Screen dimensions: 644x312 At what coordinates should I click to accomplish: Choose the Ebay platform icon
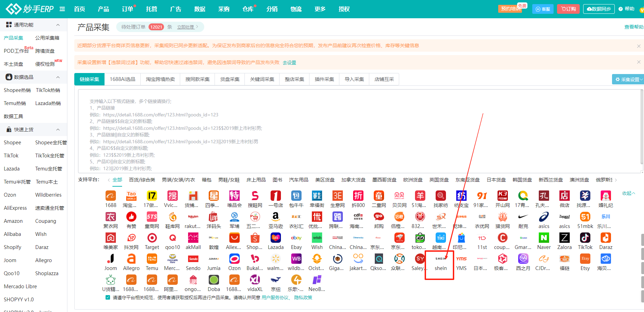click(x=296, y=238)
